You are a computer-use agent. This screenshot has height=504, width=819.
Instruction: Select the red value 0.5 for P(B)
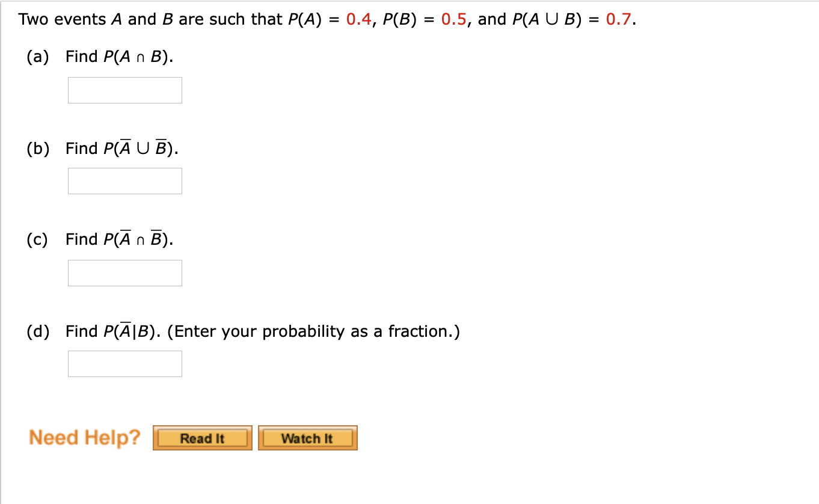pyautogui.click(x=455, y=19)
